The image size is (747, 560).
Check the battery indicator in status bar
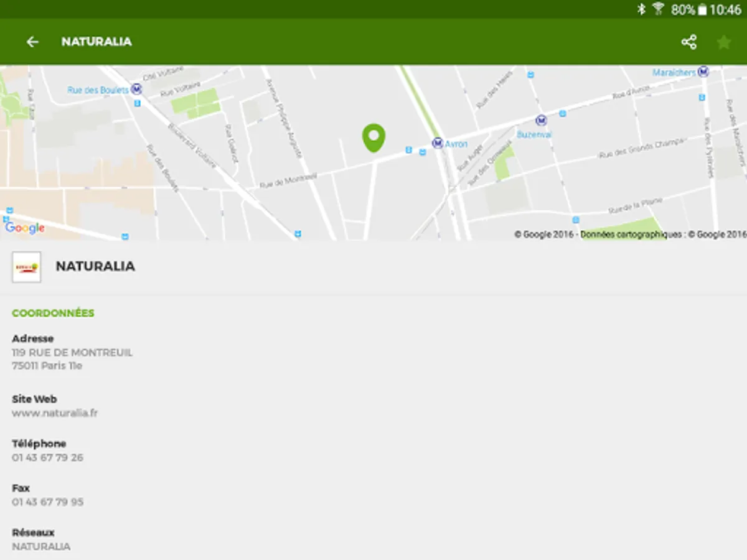[x=702, y=9]
